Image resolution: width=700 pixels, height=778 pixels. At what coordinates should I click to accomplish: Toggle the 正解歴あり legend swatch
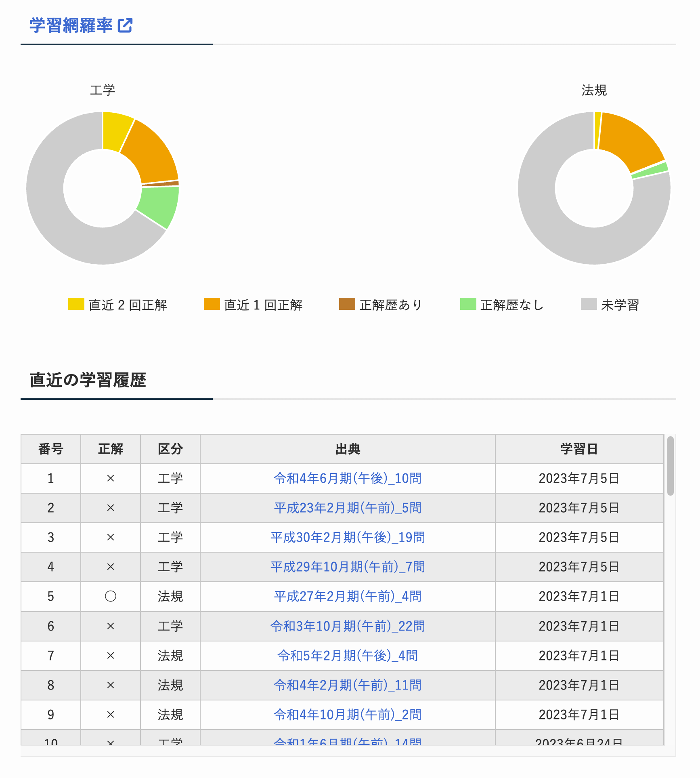(347, 304)
